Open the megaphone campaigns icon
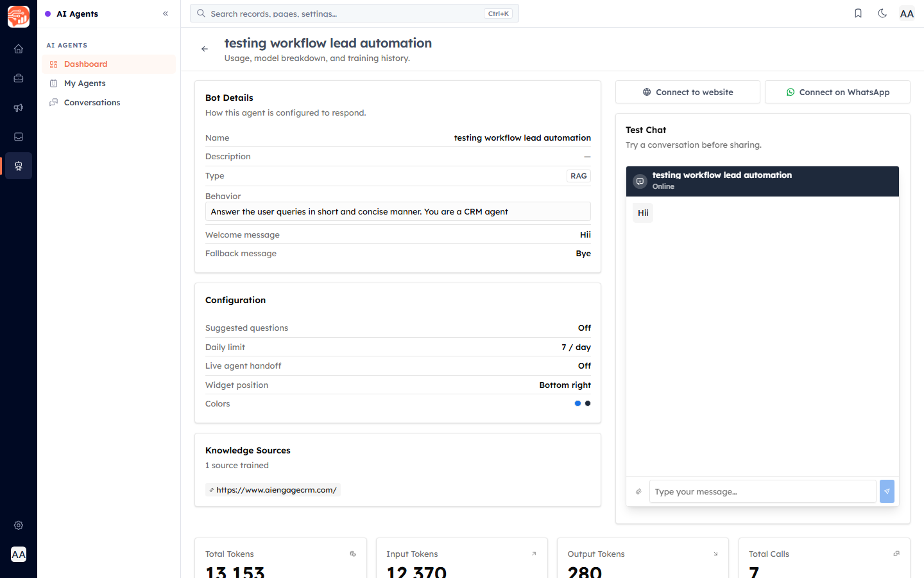This screenshot has height=578, width=924. [x=19, y=108]
